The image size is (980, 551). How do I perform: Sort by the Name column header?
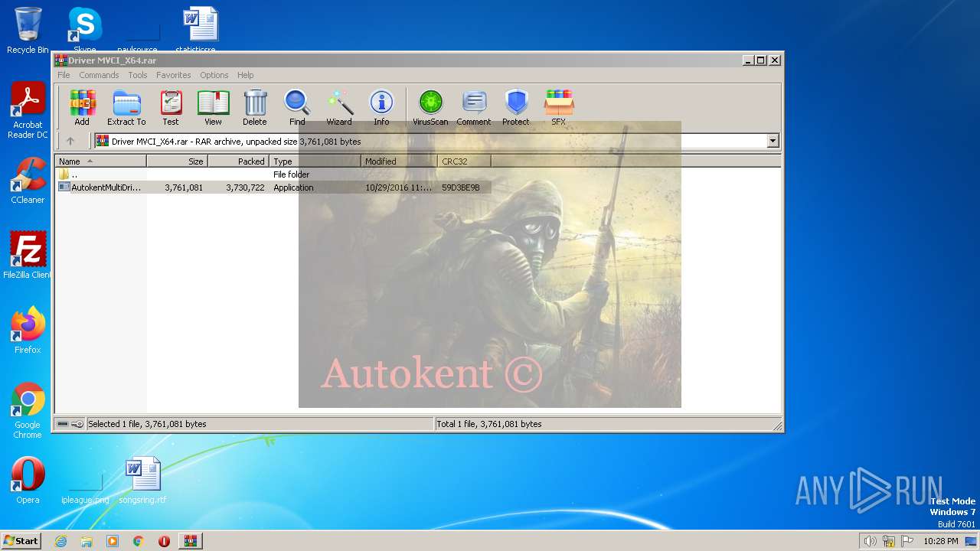100,161
